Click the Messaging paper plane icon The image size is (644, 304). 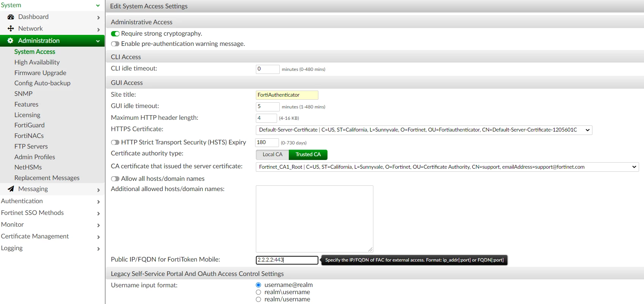click(11, 189)
